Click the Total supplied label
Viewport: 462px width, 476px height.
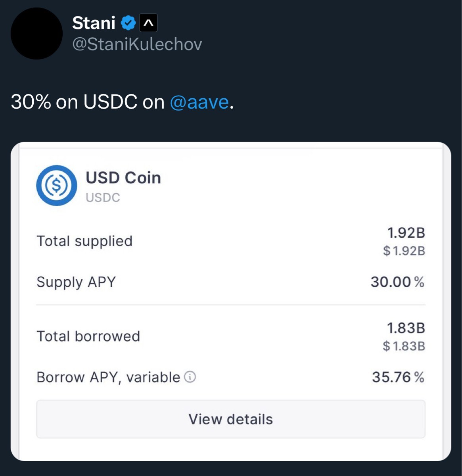pyautogui.click(x=84, y=241)
